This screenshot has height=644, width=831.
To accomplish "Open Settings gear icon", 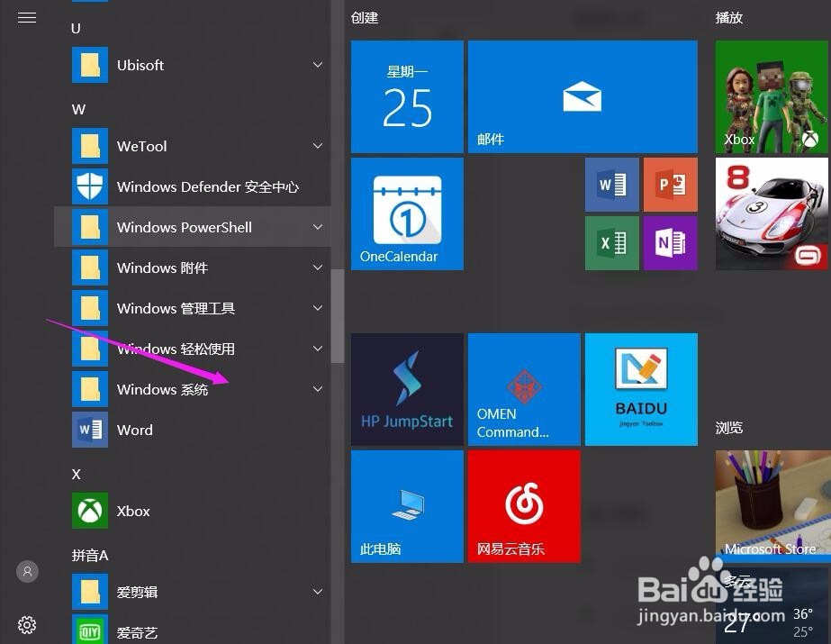I will click(27, 625).
